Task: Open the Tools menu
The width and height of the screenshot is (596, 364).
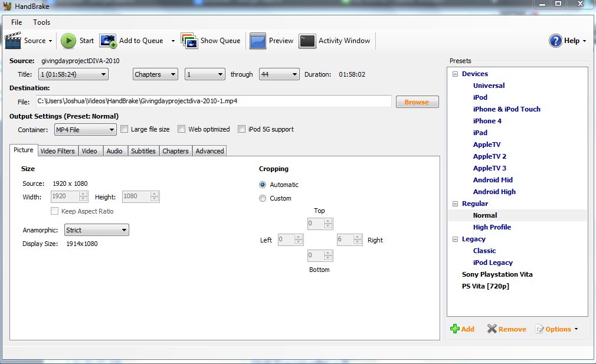Action: click(41, 22)
